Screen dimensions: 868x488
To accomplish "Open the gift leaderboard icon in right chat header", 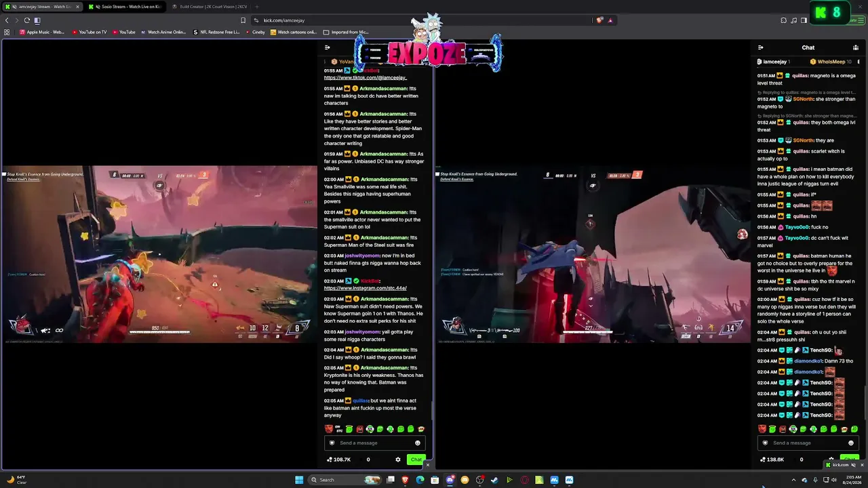I will click(x=855, y=47).
